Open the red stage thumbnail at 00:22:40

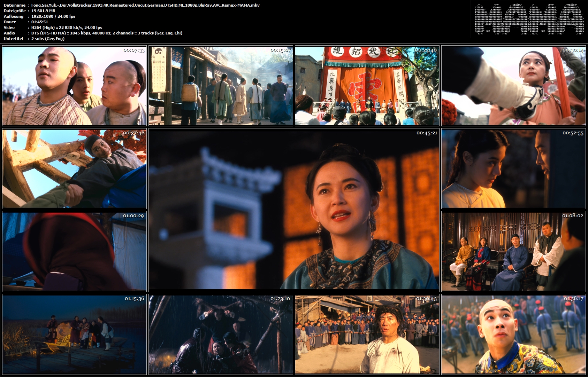click(x=367, y=86)
